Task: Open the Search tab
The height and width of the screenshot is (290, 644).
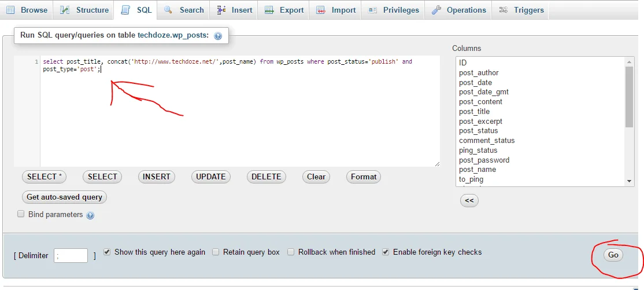Action: point(184,10)
